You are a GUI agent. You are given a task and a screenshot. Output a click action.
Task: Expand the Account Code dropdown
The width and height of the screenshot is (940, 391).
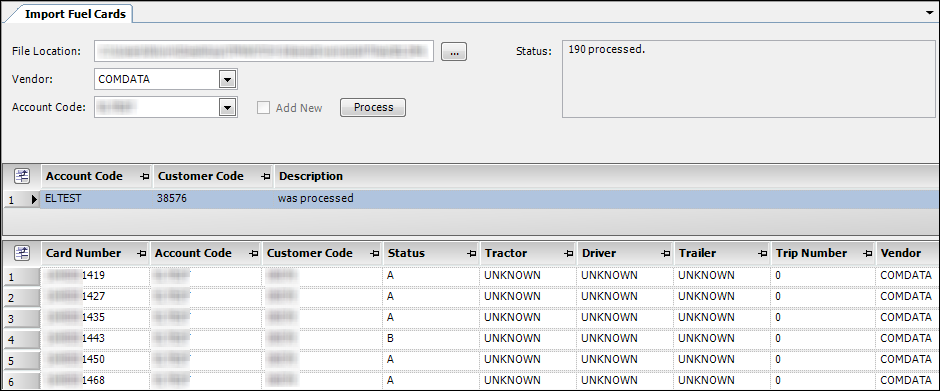pyautogui.click(x=227, y=108)
